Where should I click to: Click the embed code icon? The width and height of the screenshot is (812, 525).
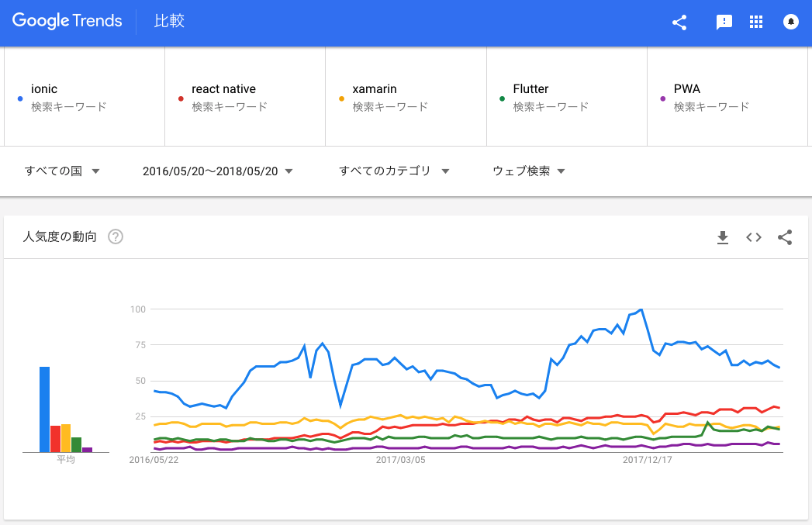[754, 237]
